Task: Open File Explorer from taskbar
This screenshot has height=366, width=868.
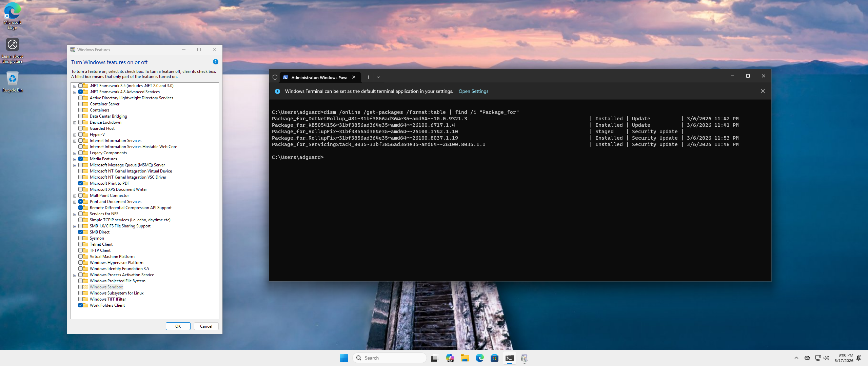Action: point(465,358)
